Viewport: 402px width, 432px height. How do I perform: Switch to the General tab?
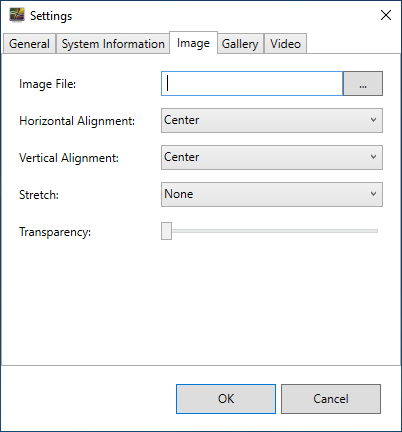click(x=29, y=44)
